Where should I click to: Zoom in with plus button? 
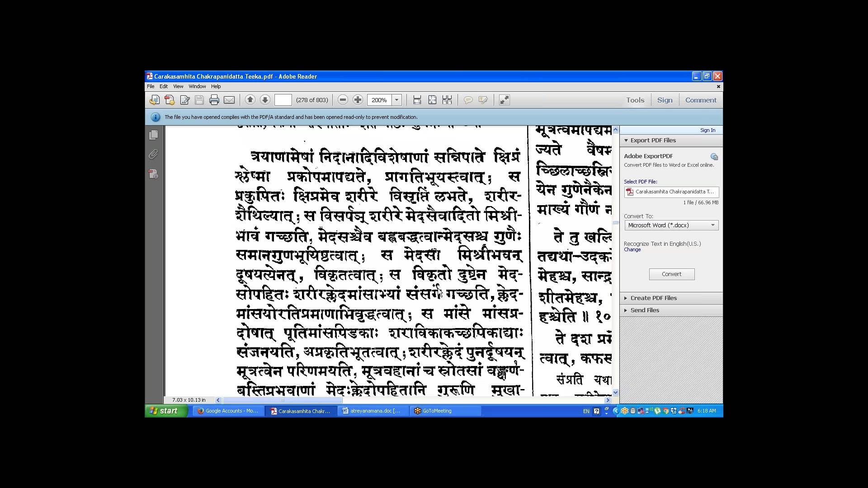pyautogui.click(x=358, y=100)
